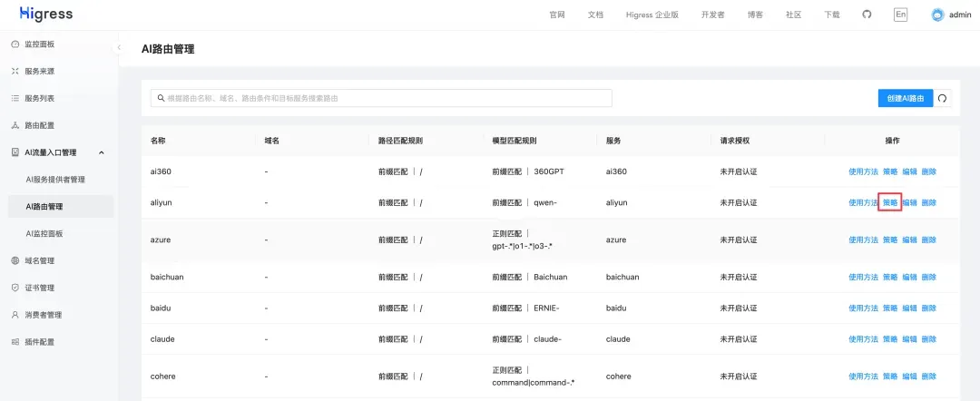
Task: Click 编辑 for aliyun route
Action: coord(909,202)
